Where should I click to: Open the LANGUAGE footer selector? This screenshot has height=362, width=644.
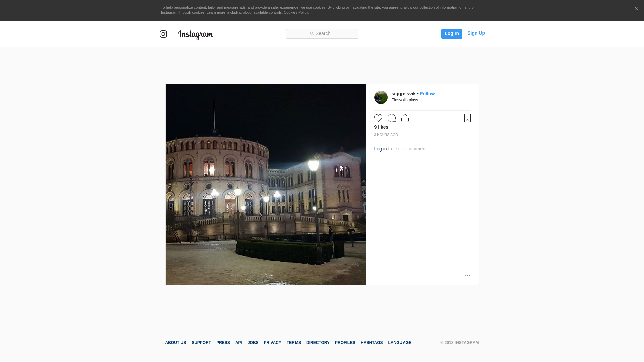tap(399, 343)
